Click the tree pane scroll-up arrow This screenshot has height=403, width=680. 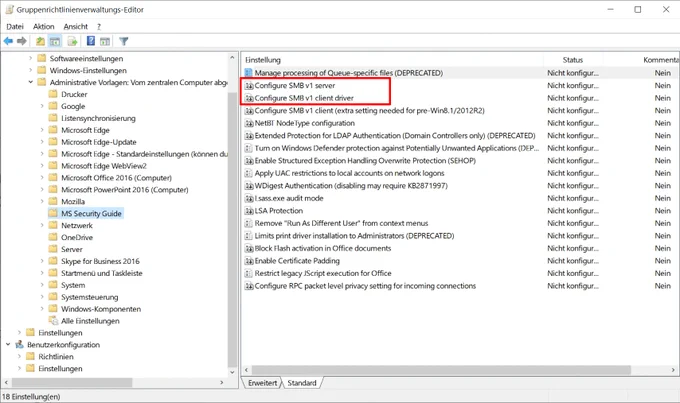(x=232, y=57)
